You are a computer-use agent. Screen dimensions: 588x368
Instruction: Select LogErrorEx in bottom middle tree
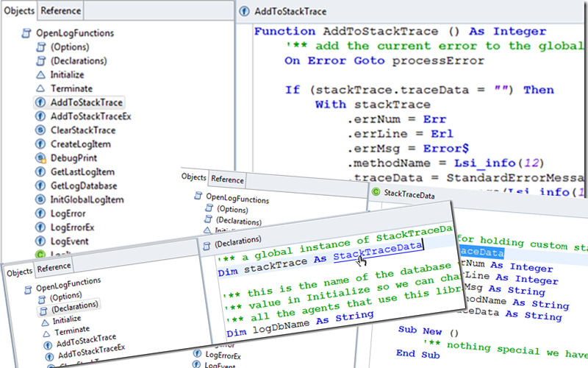tap(223, 355)
